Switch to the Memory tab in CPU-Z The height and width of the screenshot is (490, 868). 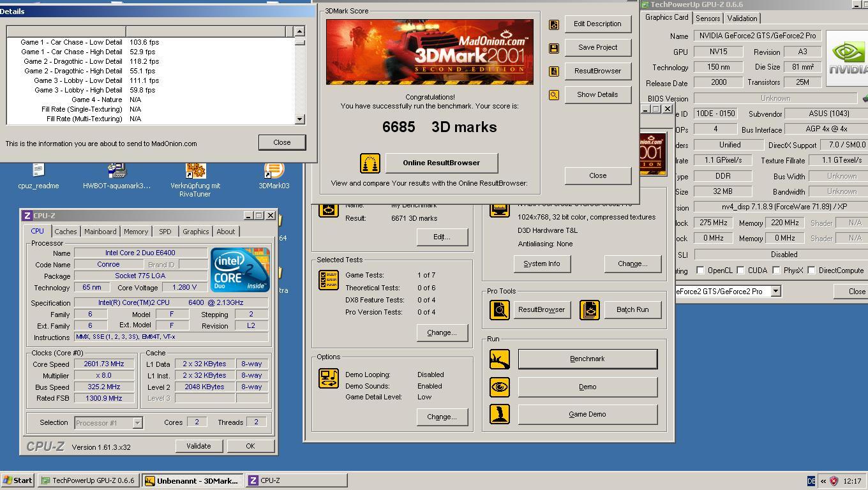click(136, 232)
